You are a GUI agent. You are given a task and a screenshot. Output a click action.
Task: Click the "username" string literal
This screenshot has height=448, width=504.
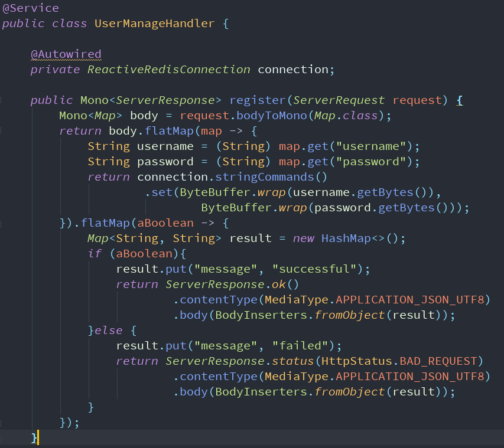point(371,146)
